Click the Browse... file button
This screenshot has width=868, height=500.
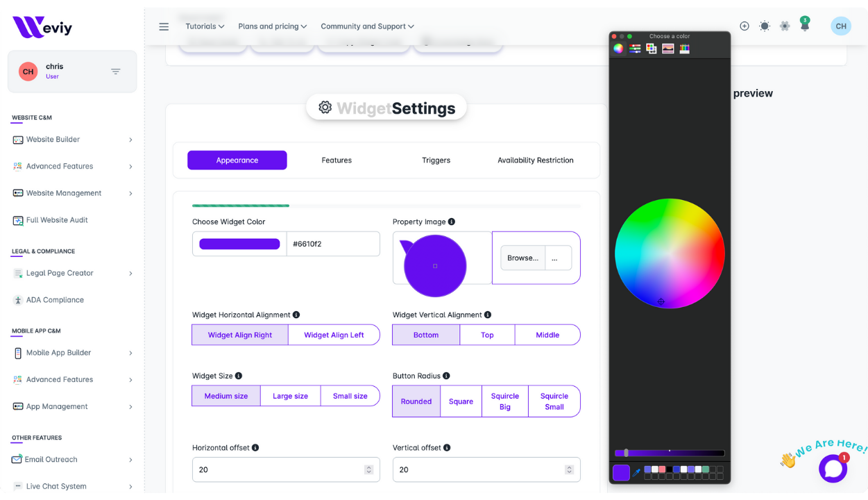pos(522,258)
